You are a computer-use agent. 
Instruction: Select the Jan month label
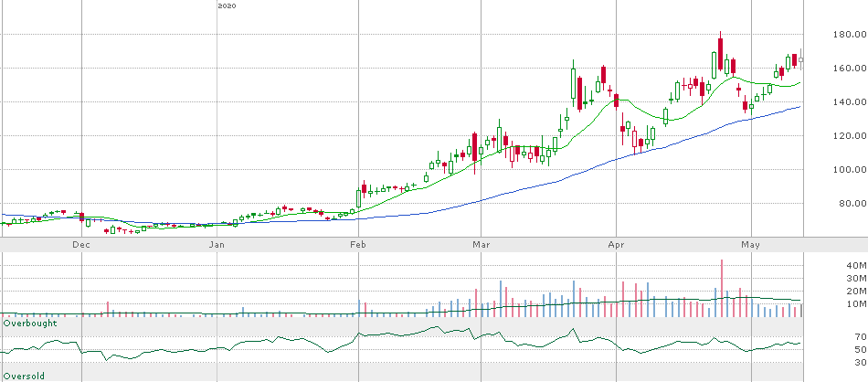(x=217, y=244)
